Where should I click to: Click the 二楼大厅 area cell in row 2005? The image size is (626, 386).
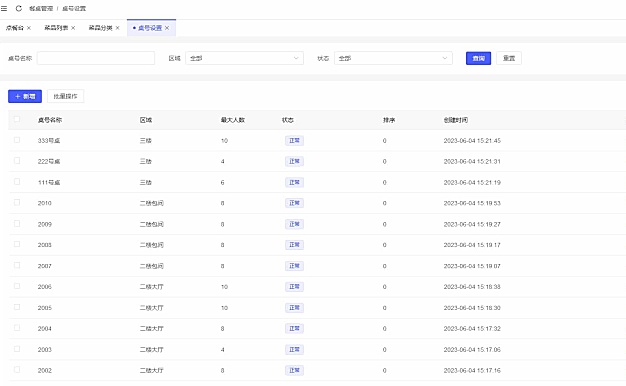(152, 308)
